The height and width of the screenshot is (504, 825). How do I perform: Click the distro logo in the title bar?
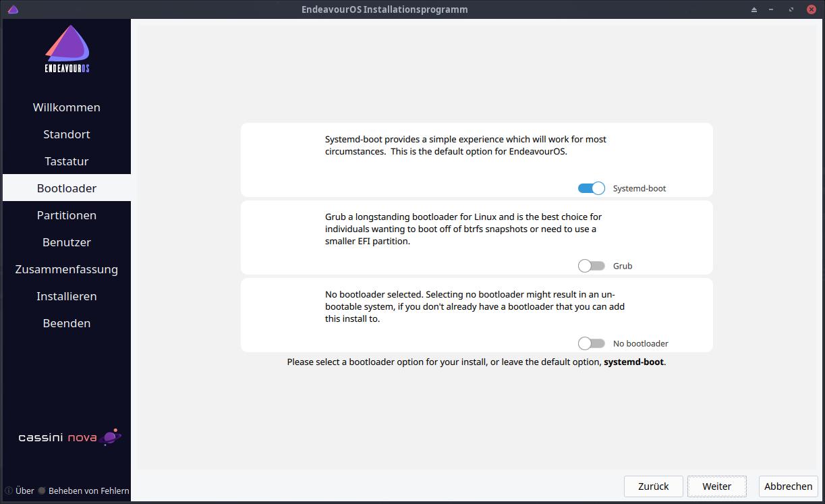click(x=13, y=9)
